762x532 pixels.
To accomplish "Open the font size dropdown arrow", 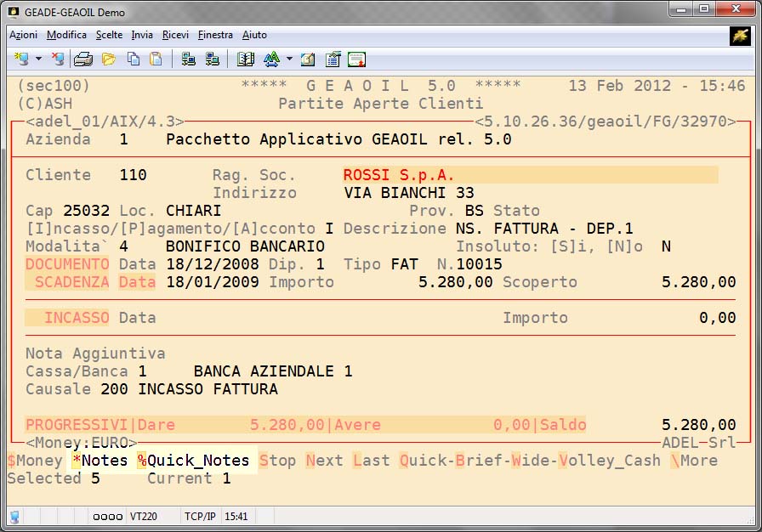I will tap(289, 59).
